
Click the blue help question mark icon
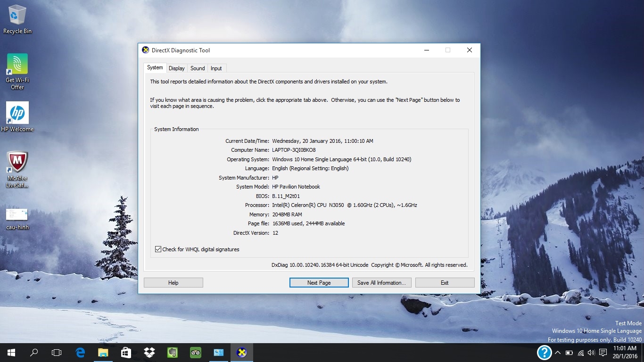pos(544,352)
